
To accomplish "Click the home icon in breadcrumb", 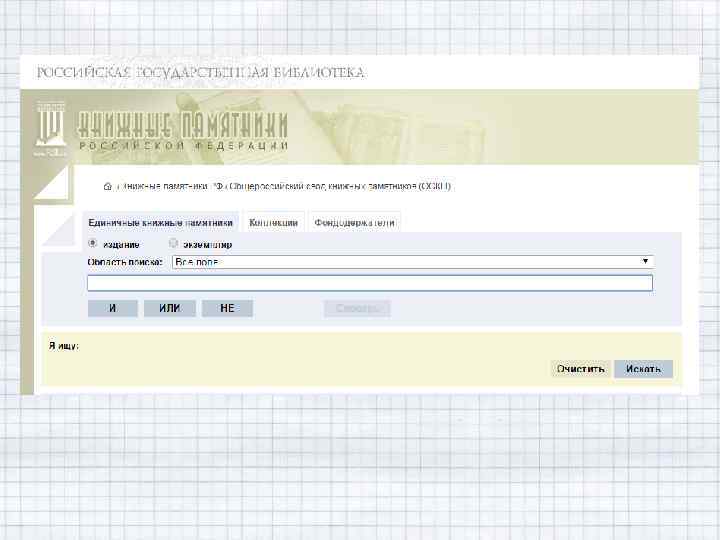I will (x=107, y=186).
